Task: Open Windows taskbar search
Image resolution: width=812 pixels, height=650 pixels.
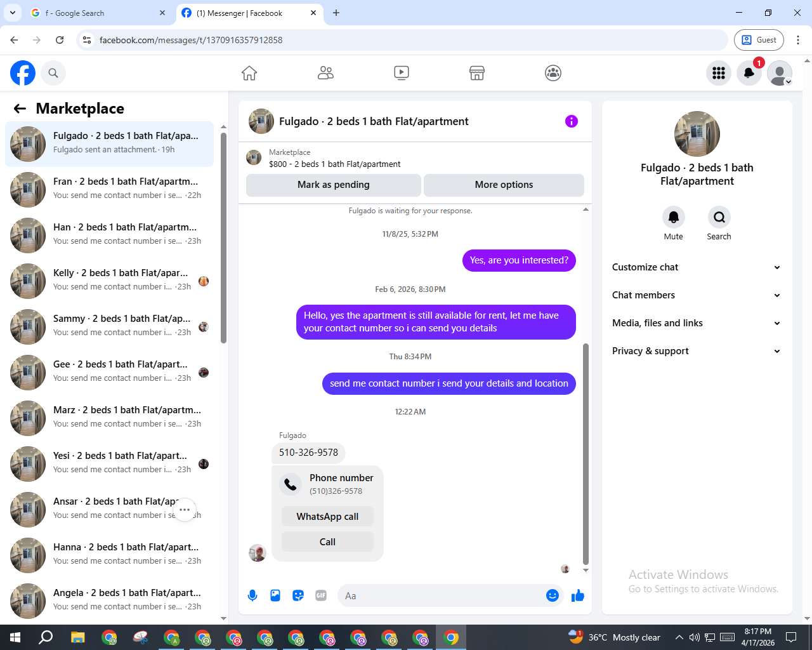Action: 46,637
